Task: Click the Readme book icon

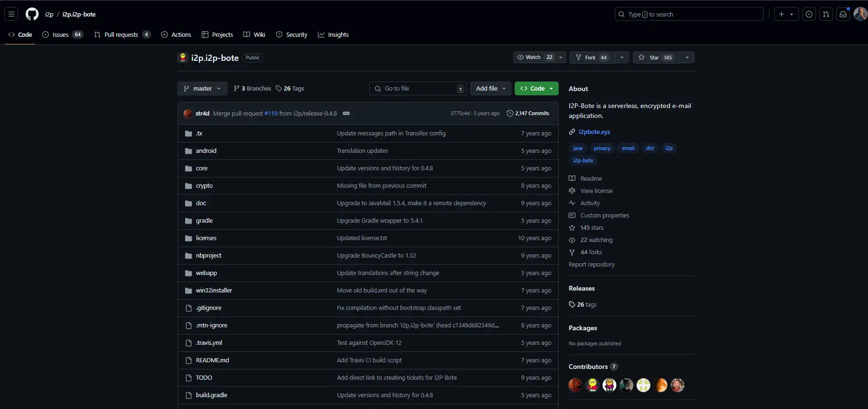Action: (x=572, y=178)
